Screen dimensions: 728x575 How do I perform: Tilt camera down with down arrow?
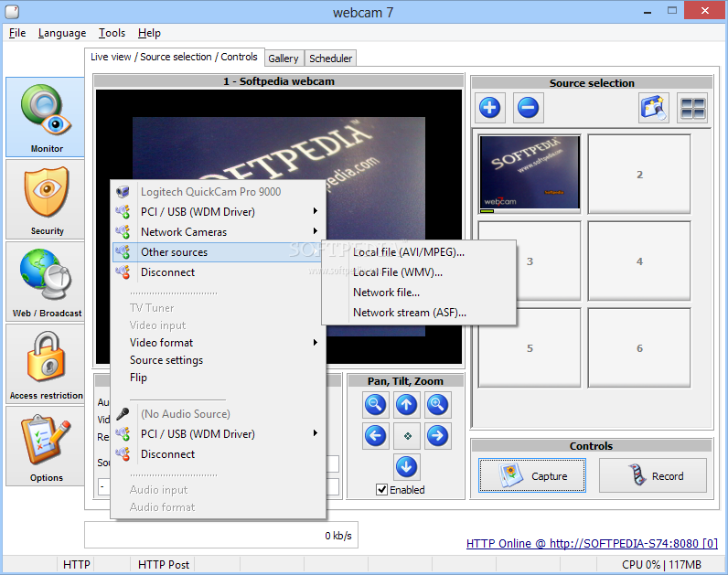pyautogui.click(x=406, y=467)
